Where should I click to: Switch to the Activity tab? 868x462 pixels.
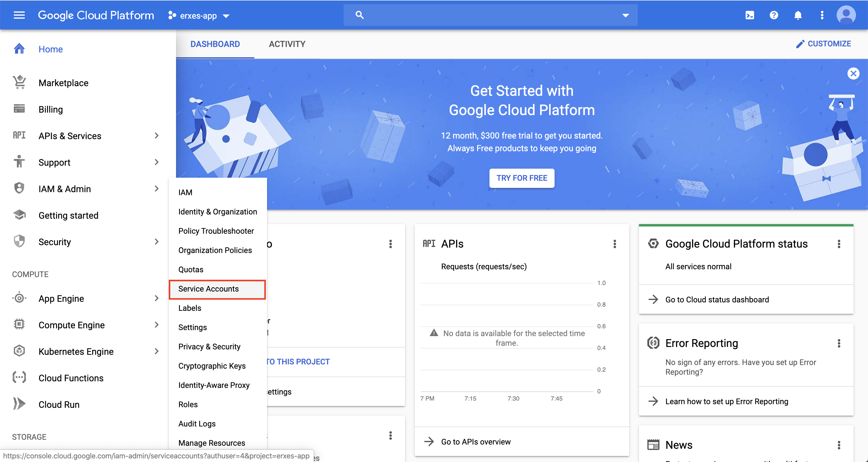(287, 44)
